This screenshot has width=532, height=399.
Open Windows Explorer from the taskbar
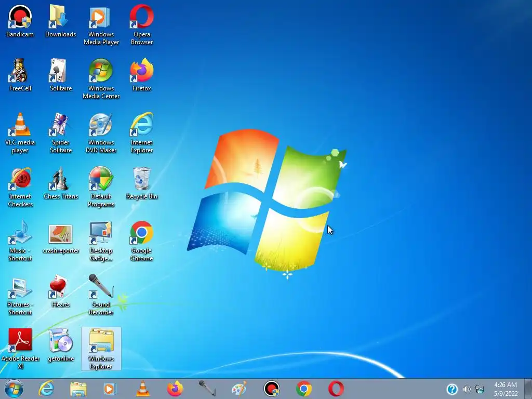pos(78,389)
